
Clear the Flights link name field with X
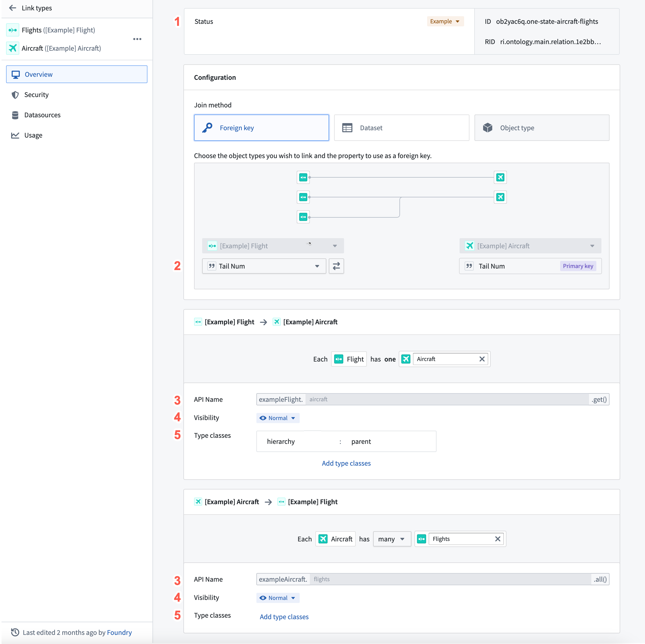pos(498,539)
